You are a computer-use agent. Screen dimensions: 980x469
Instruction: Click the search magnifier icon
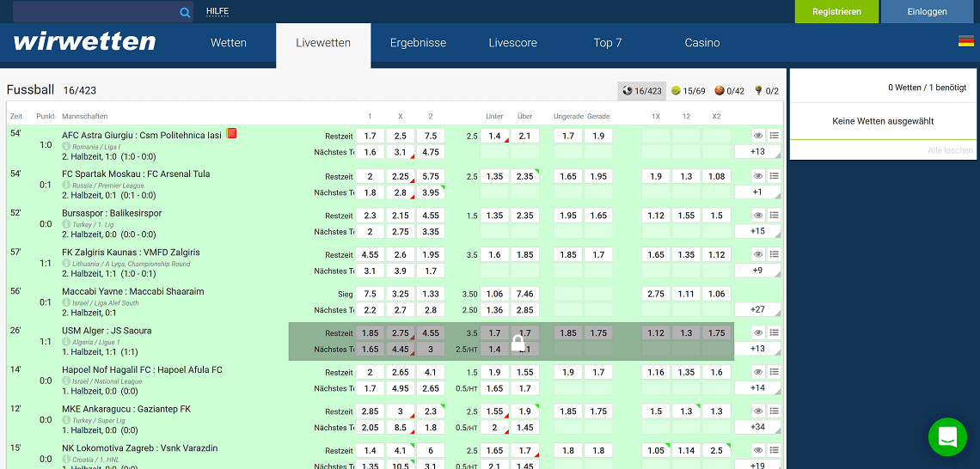185,12
